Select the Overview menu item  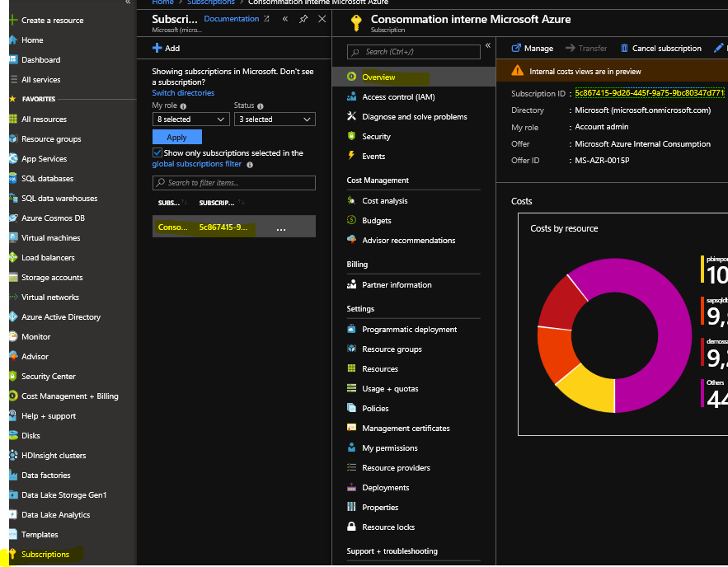pyautogui.click(x=414, y=77)
